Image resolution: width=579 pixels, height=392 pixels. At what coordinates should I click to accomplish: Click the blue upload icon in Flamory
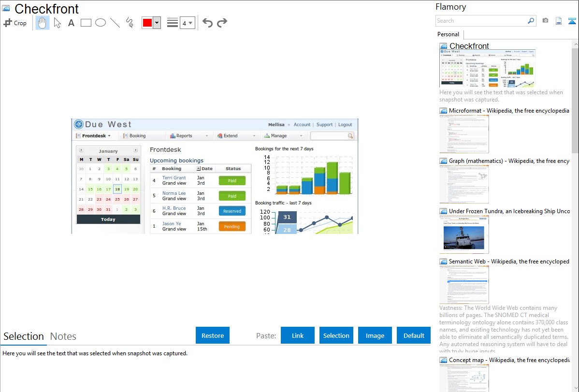(572, 21)
